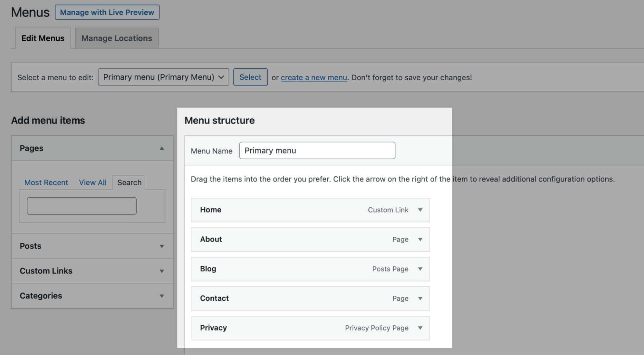
Task: Expand the Contact menu item arrow
Action: 420,299
